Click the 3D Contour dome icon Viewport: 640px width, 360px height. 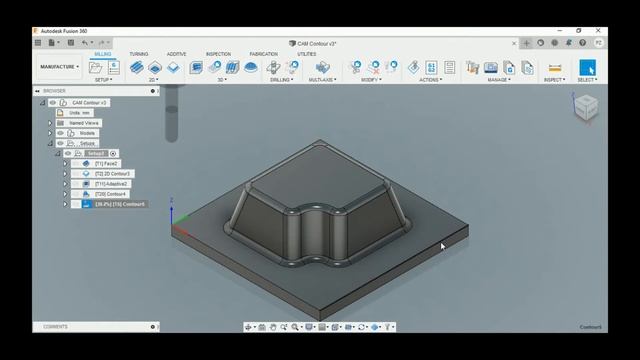(251, 67)
